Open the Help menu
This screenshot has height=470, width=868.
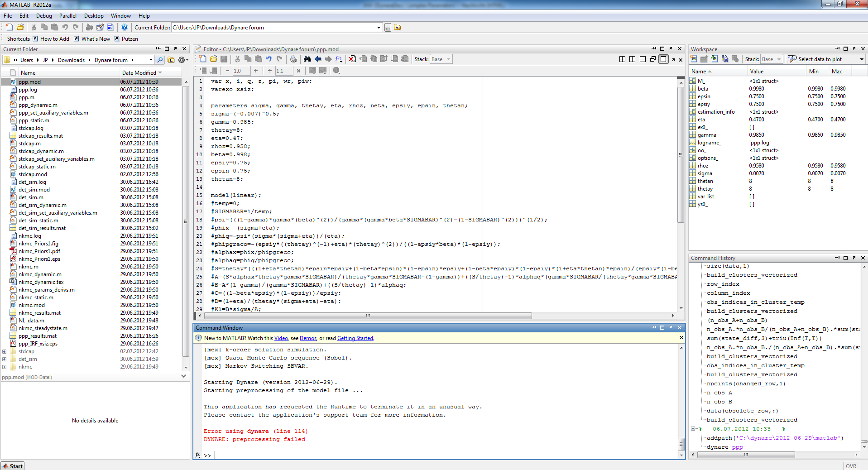click(144, 16)
